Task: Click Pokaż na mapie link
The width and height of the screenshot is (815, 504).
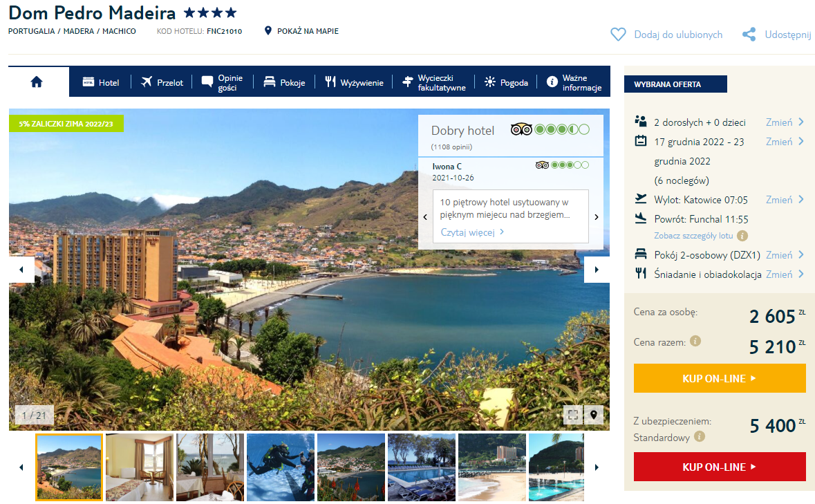Action: pos(307,31)
